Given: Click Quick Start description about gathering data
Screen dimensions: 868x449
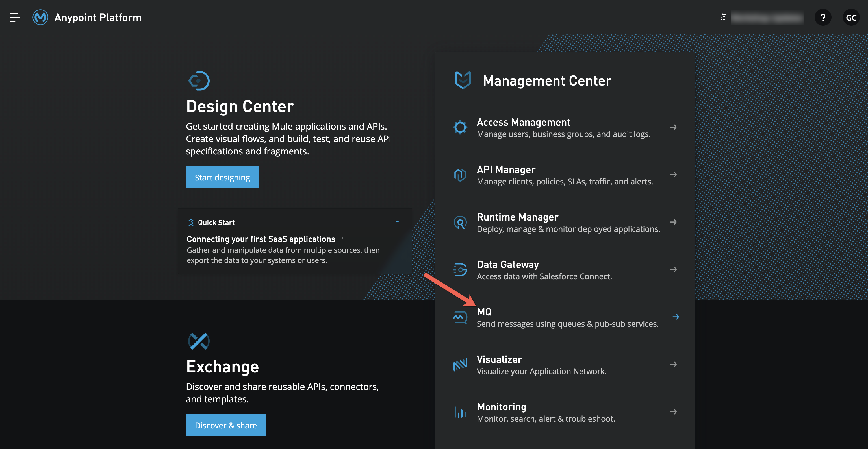Looking at the screenshot, I should 283,255.
